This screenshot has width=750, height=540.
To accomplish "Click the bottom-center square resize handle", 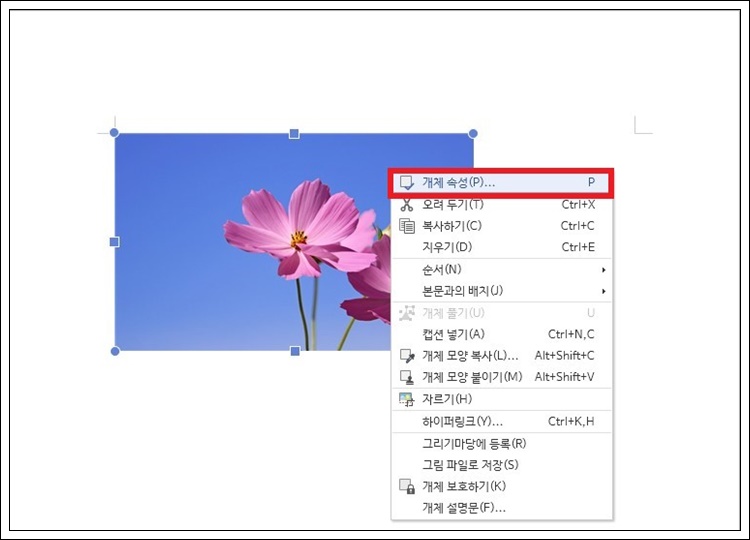I will click(295, 352).
